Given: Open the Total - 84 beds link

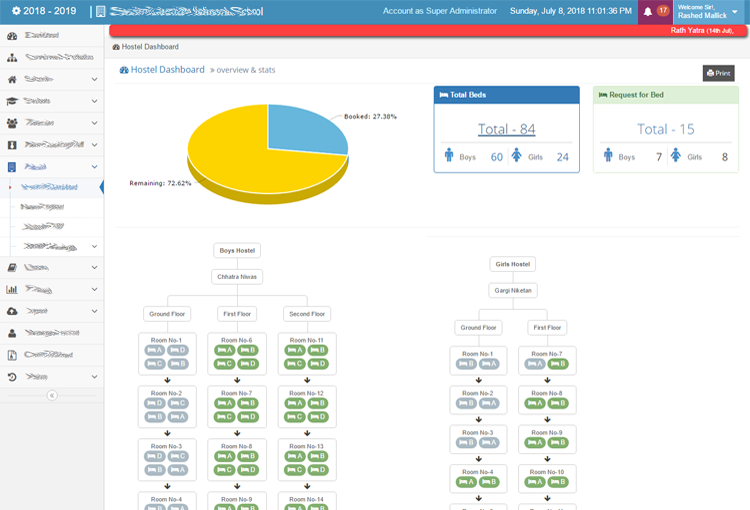Looking at the screenshot, I should pos(506,129).
